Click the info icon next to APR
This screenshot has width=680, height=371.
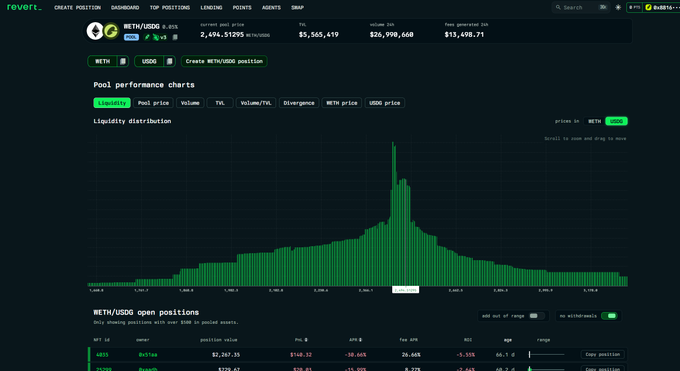click(360, 340)
